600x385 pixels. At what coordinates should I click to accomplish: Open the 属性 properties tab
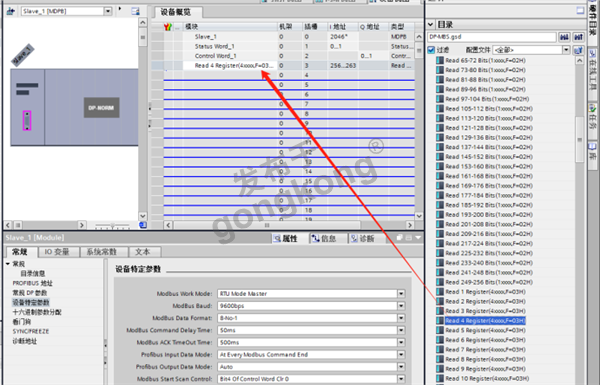(x=286, y=239)
